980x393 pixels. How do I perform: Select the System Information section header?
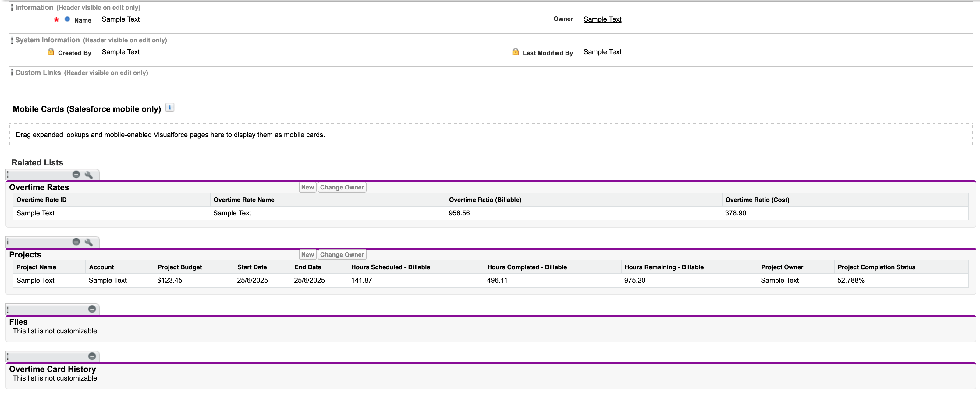tap(91, 40)
